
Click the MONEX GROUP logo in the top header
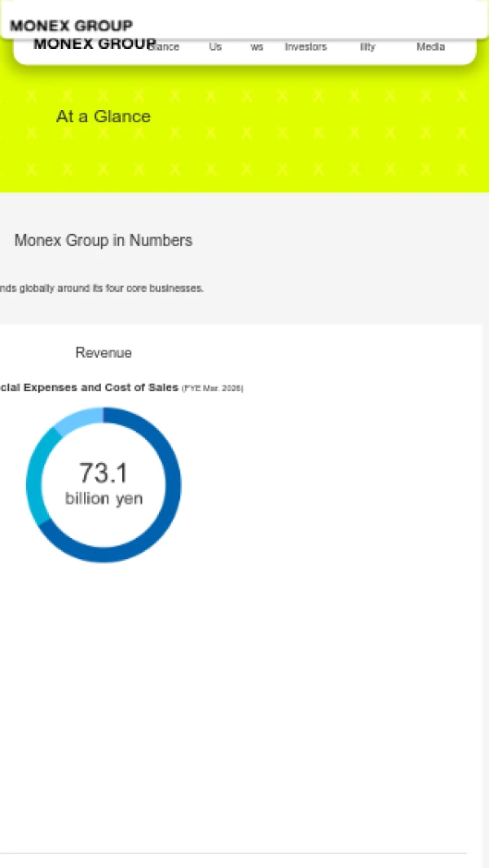[x=72, y=26]
